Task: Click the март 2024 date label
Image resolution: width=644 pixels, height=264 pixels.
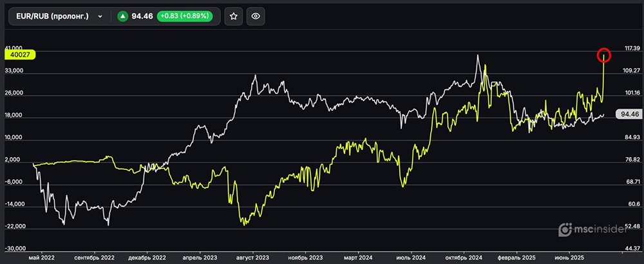Action: pos(358,258)
